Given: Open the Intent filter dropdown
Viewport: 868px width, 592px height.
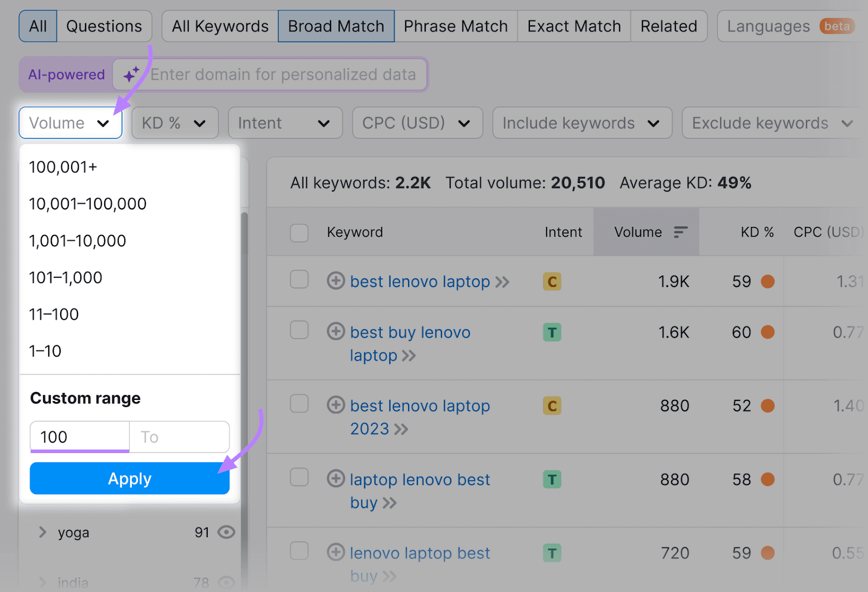Looking at the screenshot, I should coord(285,123).
